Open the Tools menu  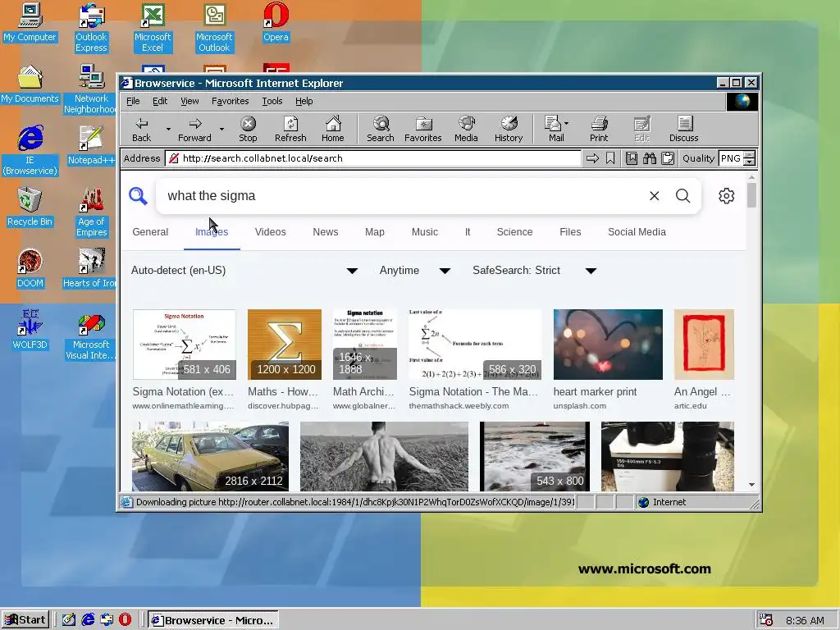(x=272, y=101)
